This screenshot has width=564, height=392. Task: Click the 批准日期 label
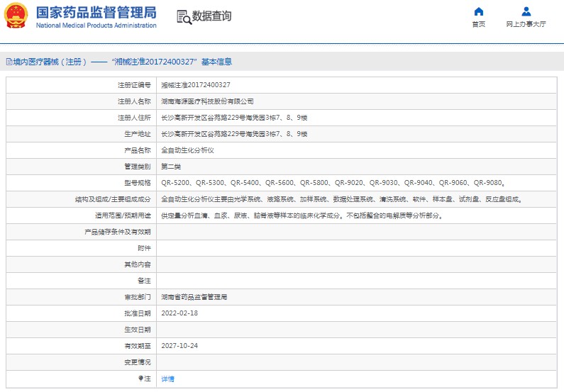click(x=138, y=313)
